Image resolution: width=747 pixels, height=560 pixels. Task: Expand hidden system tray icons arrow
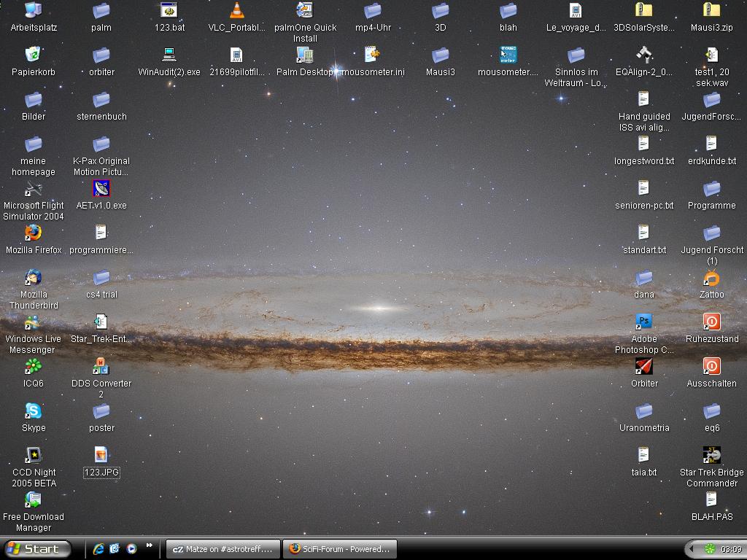[x=692, y=549]
